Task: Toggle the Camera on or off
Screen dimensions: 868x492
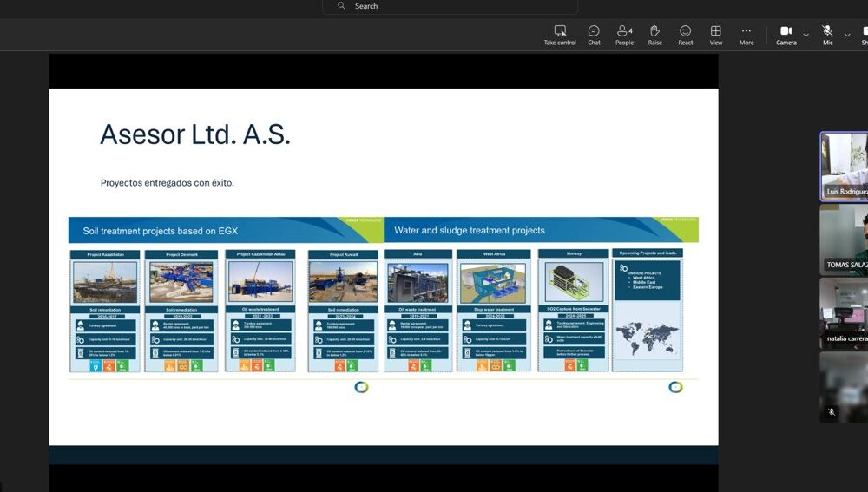Action: point(786,35)
